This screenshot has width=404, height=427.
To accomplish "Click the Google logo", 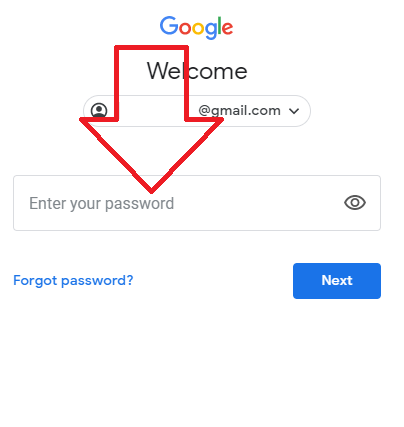I will coord(196,27).
